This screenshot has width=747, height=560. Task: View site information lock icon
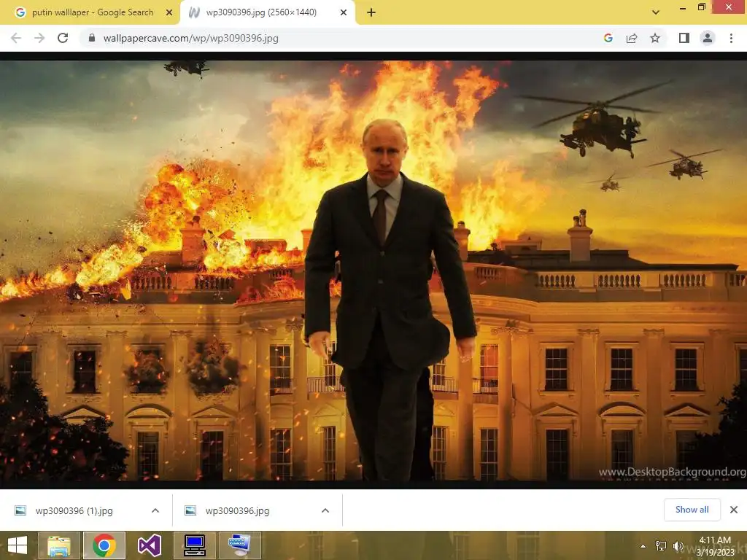tap(92, 38)
